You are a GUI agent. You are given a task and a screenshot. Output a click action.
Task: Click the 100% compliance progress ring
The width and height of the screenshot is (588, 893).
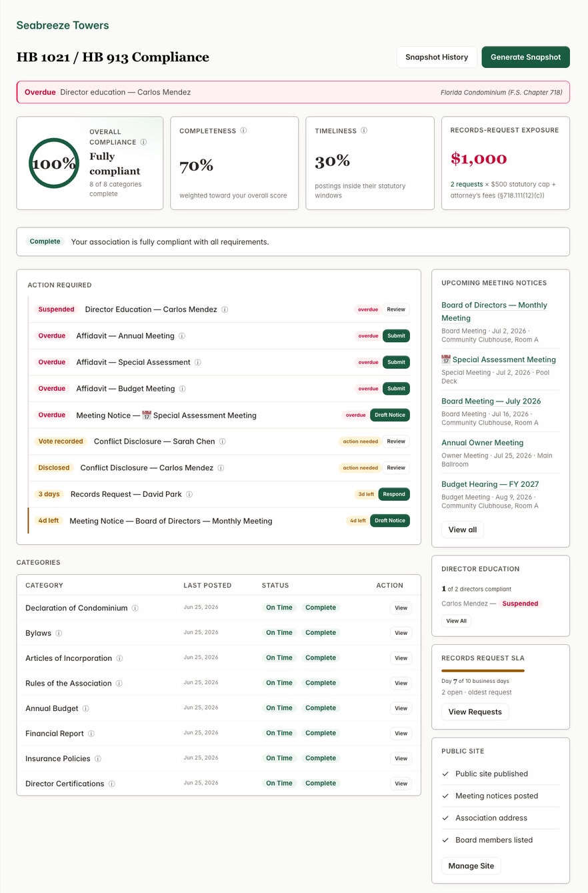(x=54, y=163)
